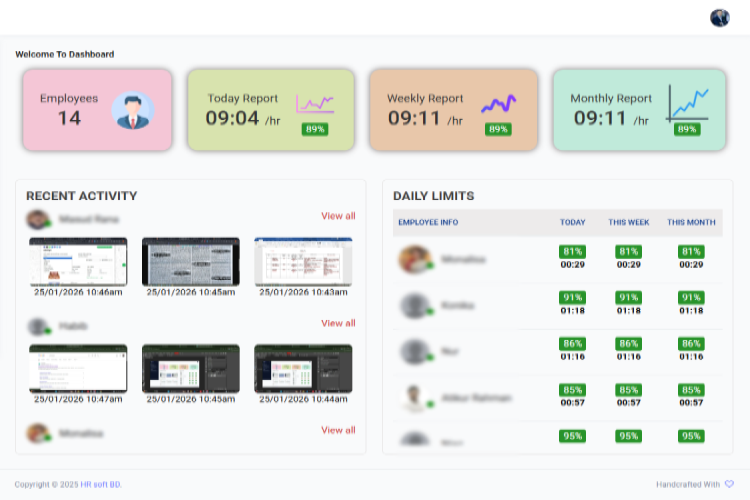The height and width of the screenshot is (500, 750).
Task: Open the screenshot taken at 25/01/2026 10:46am
Action: click(x=78, y=262)
